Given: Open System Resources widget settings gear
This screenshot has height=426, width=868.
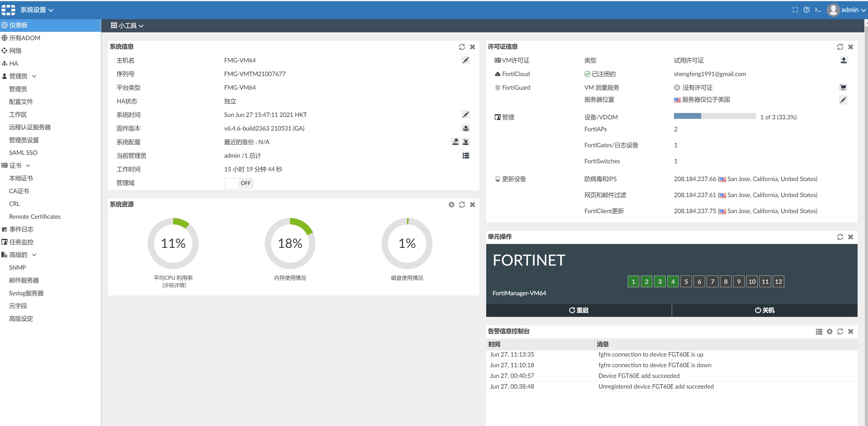Looking at the screenshot, I should point(451,204).
